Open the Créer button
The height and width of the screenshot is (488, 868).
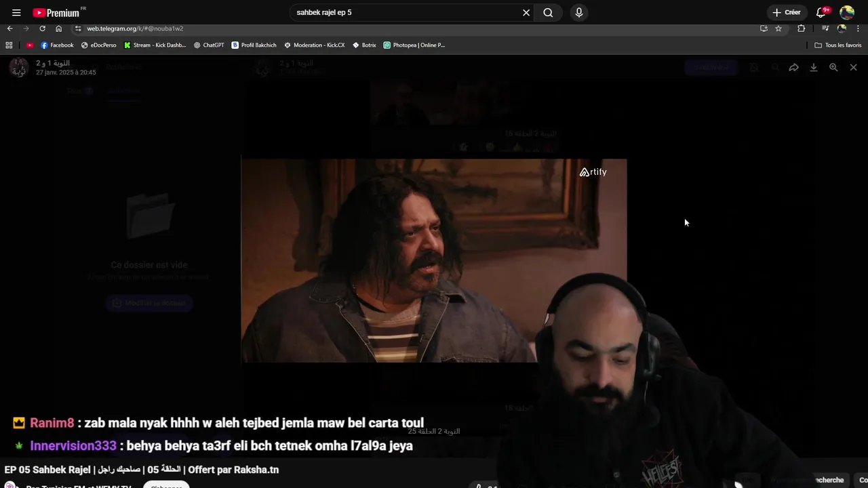pos(787,12)
